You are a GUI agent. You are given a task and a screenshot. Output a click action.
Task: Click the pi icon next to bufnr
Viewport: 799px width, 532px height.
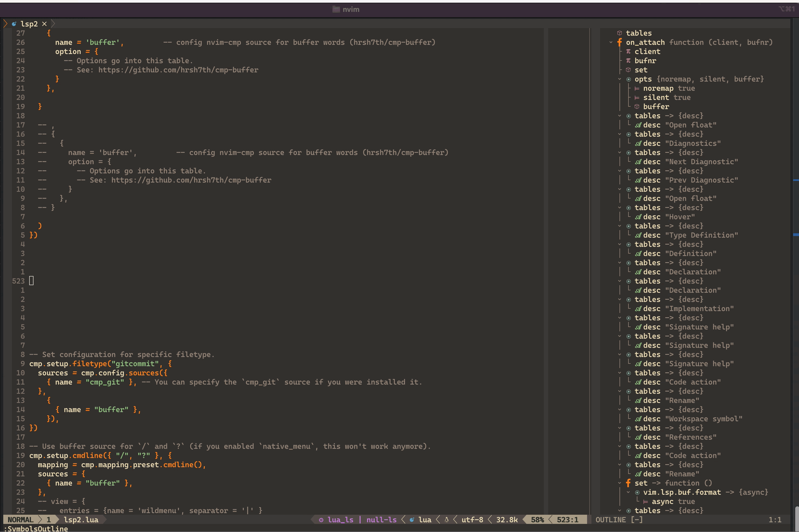[628, 61]
